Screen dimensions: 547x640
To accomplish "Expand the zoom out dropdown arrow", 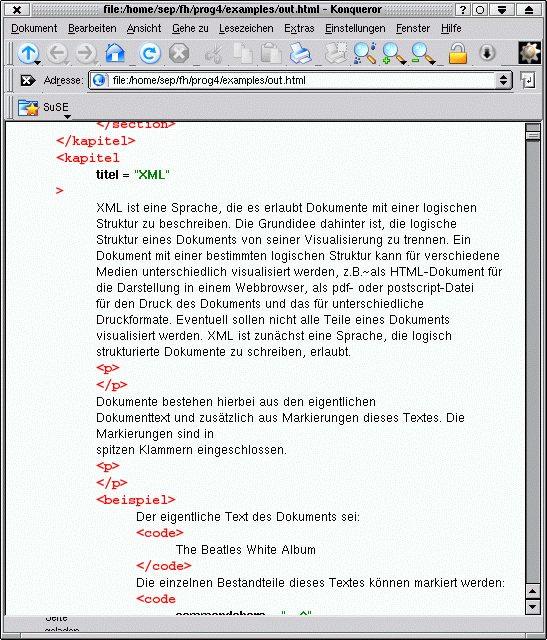I will [432, 62].
